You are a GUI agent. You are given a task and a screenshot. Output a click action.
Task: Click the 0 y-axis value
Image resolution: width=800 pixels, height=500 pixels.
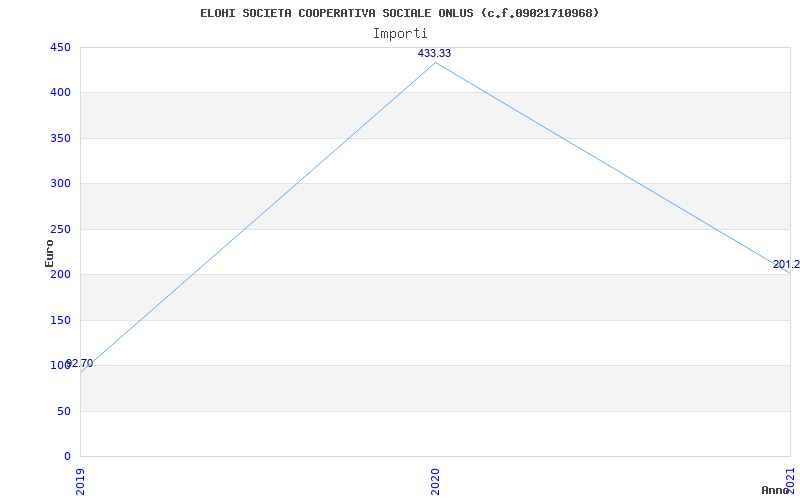[x=67, y=456]
